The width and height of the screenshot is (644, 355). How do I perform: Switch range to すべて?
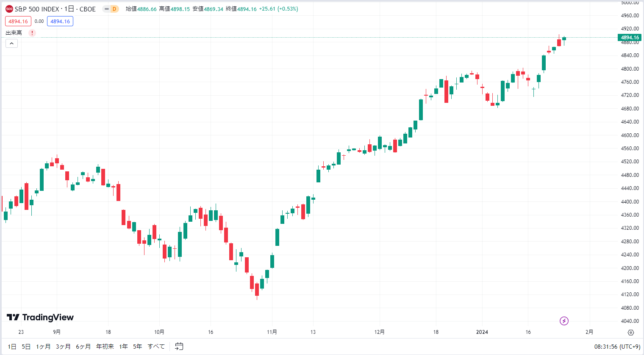pos(156,347)
